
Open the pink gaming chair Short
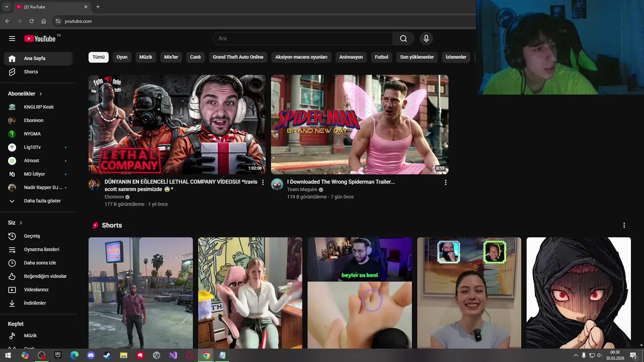[x=250, y=293]
